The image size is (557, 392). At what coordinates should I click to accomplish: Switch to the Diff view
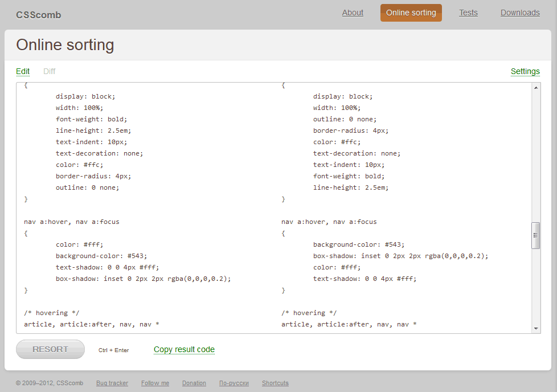pos(50,71)
